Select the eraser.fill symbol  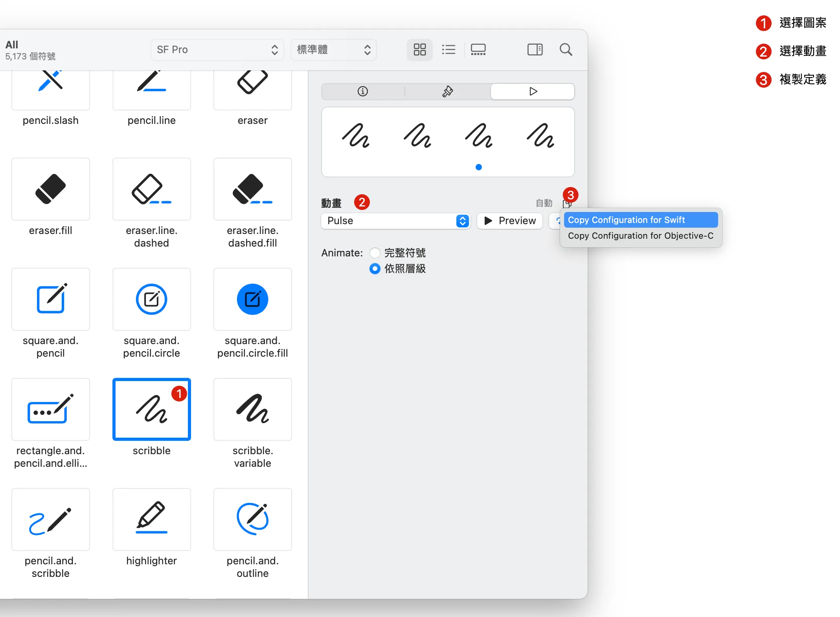pos(51,190)
